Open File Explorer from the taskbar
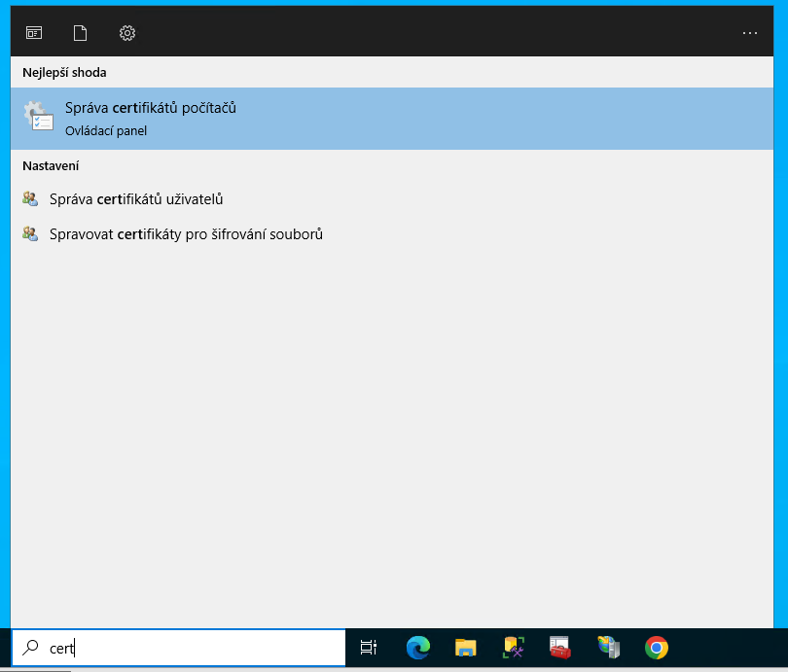 466,648
